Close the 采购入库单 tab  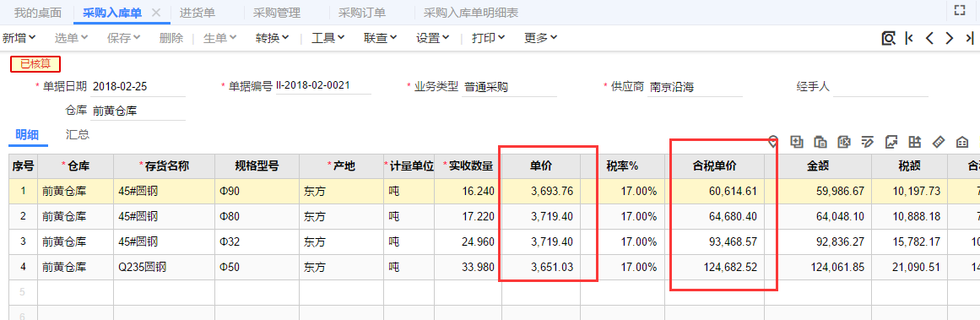[157, 13]
